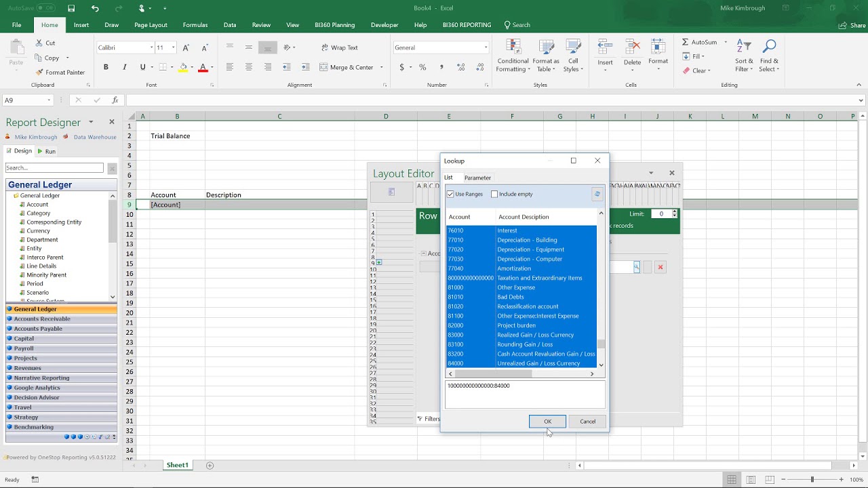Click the Increase Decimal icon
This screenshot has height=488, width=868.
461,67
